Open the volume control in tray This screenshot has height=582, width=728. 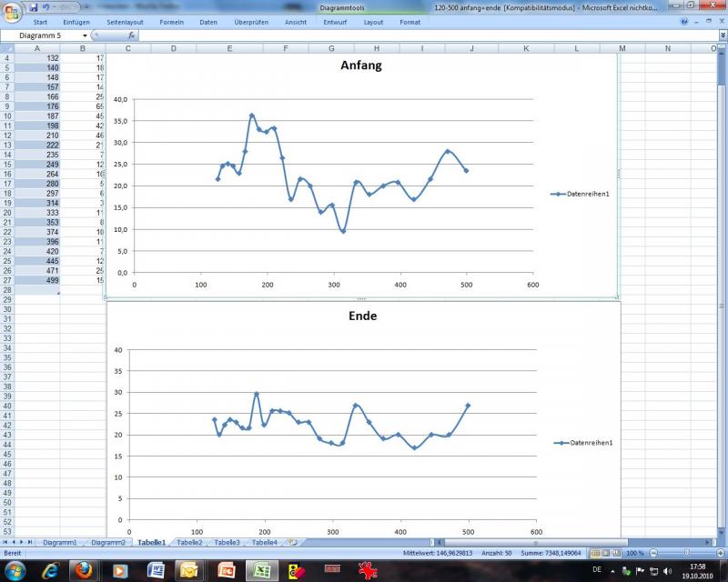coord(668,571)
